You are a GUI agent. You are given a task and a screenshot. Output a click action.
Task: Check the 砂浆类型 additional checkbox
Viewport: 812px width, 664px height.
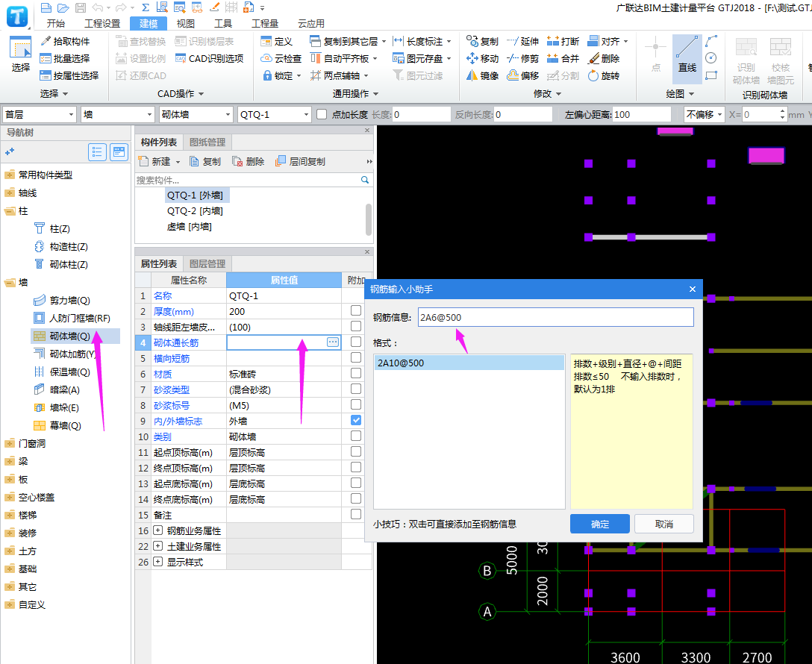click(x=356, y=389)
